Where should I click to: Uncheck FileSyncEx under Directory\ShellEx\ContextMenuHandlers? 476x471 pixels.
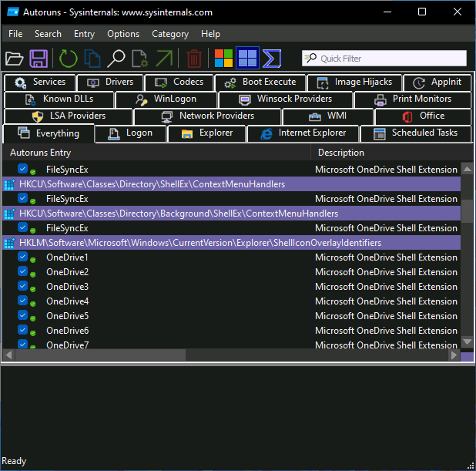22,198
